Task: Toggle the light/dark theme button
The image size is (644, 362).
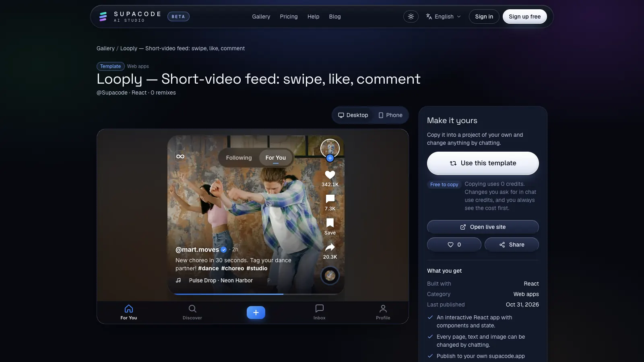Action: coord(411,16)
